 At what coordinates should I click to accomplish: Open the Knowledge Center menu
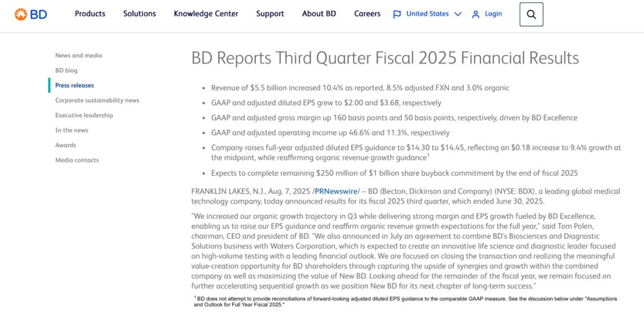point(206,14)
